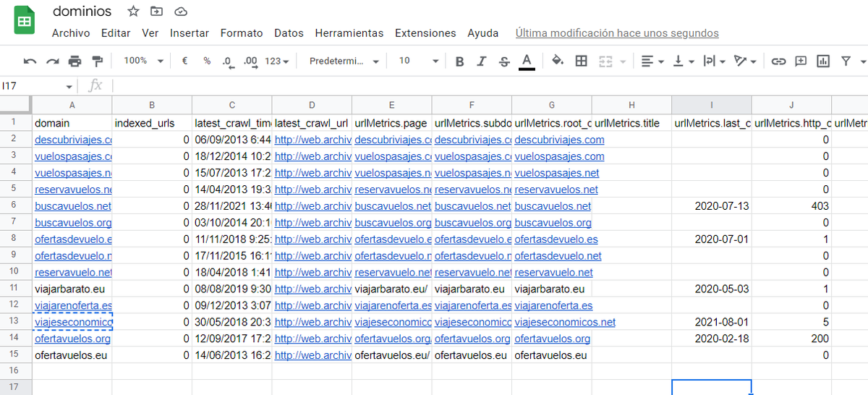Image resolution: width=868 pixels, height=395 pixels.
Task: Open the borders menu
Action: [581, 61]
